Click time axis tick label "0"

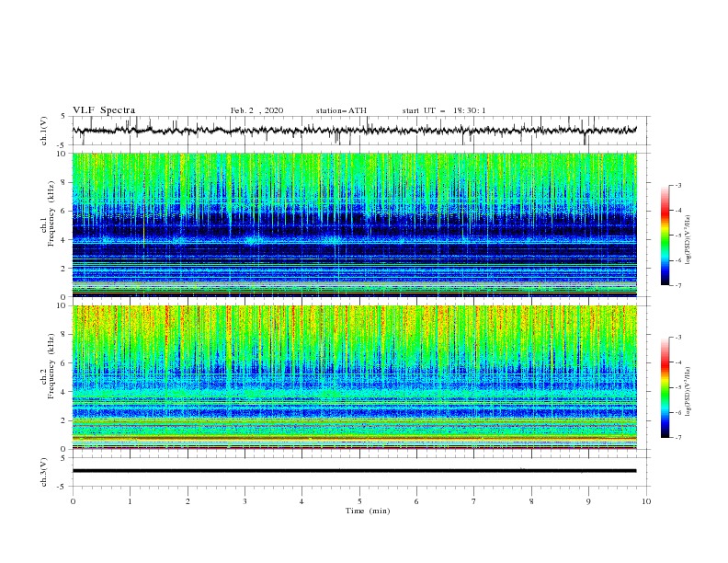click(73, 501)
